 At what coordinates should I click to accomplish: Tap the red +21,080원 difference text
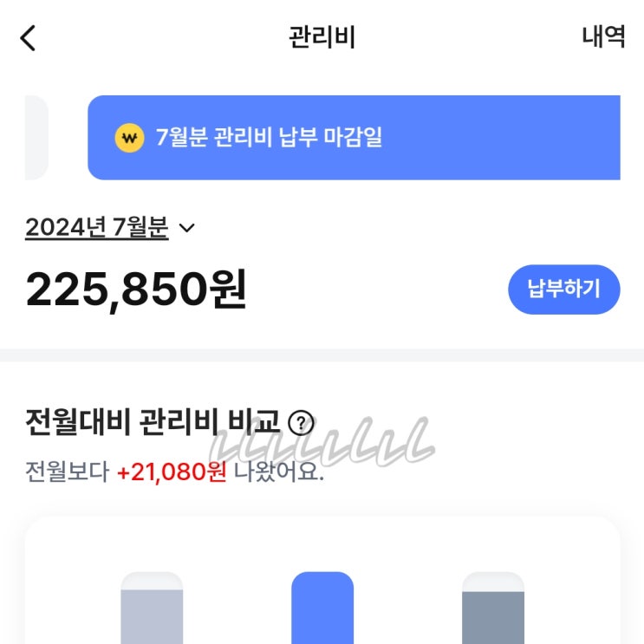172,472
